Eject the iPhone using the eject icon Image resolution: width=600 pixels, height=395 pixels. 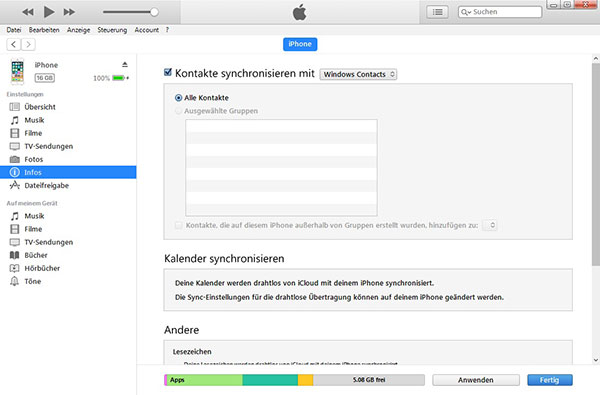(125, 64)
